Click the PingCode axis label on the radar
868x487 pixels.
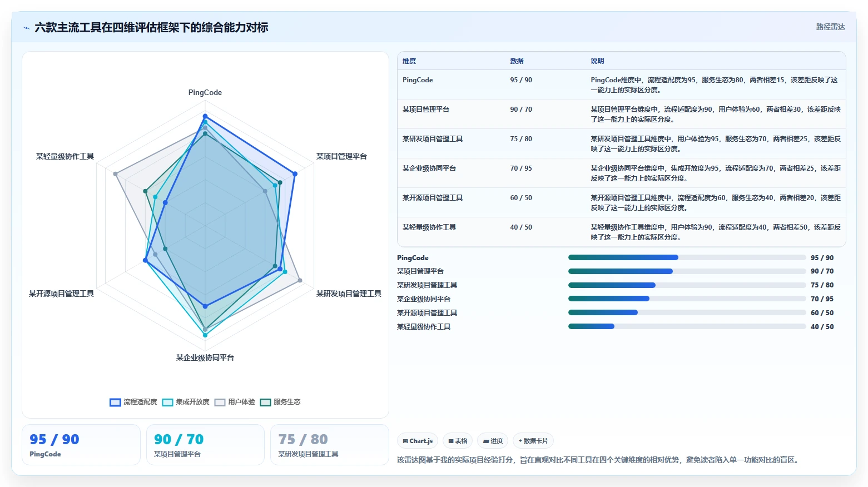point(205,93)
